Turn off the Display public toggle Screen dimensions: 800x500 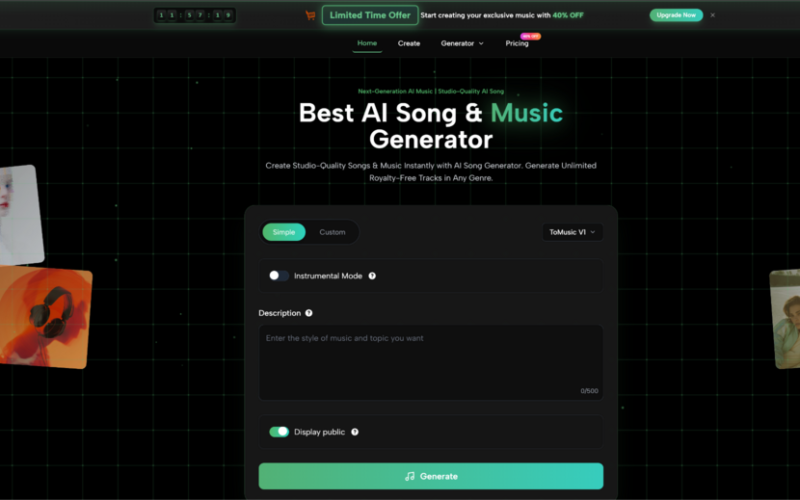(x=279, y=432)
